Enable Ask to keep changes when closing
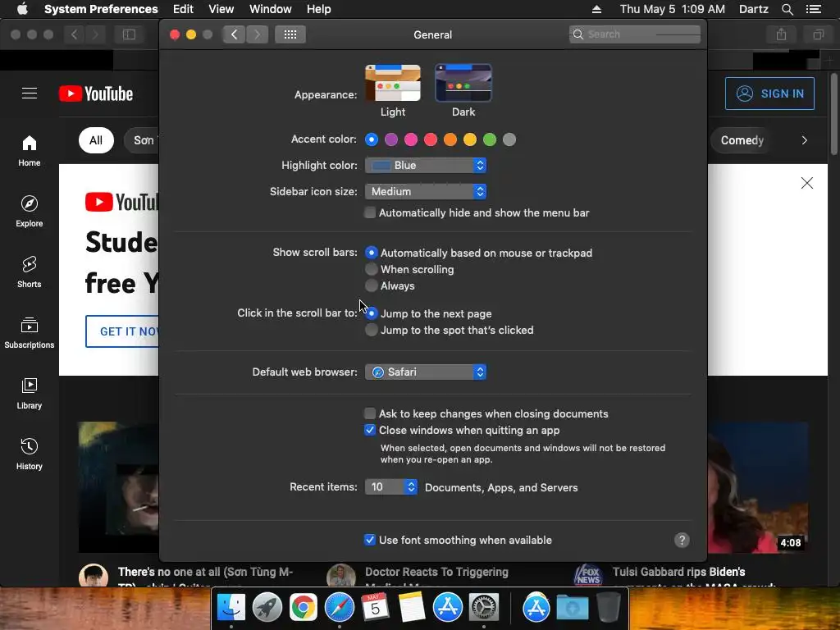Screen dimensions: 840x630 tap(370, 413)
